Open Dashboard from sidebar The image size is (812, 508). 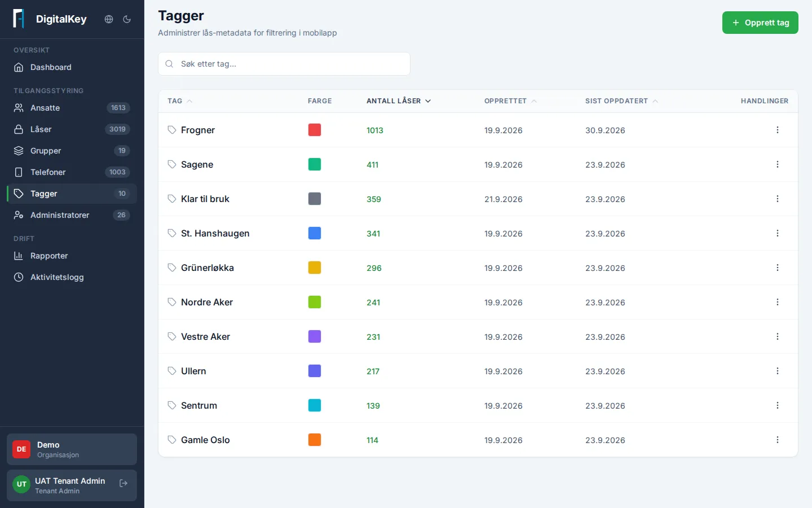coord(72,67)
